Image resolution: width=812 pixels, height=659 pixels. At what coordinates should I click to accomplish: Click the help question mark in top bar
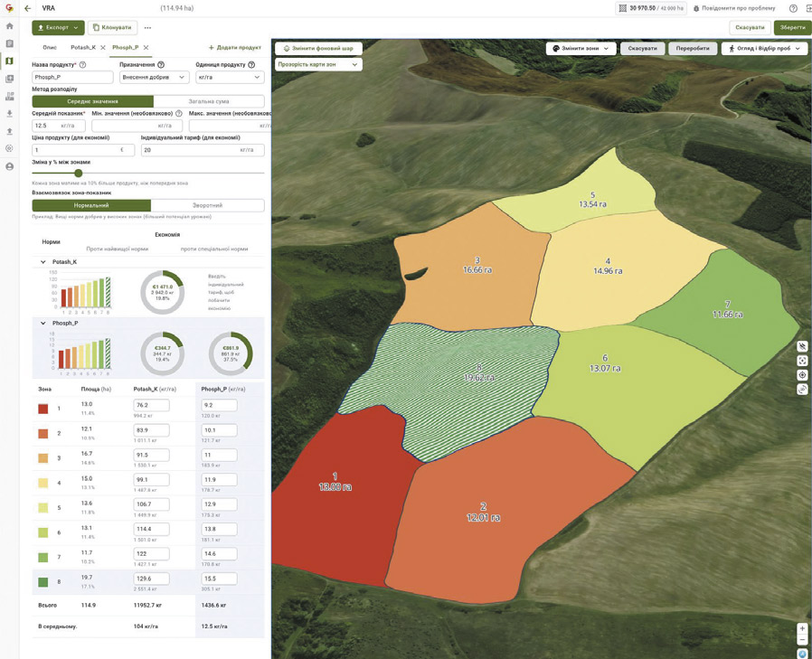(x=793, y=8)
